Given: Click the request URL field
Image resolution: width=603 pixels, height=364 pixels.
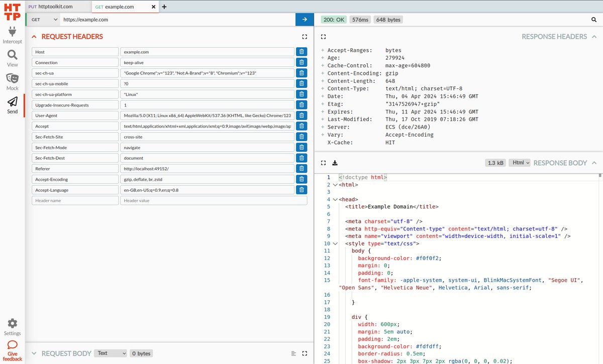Looking at the screenshot, I should coord(178,20).
